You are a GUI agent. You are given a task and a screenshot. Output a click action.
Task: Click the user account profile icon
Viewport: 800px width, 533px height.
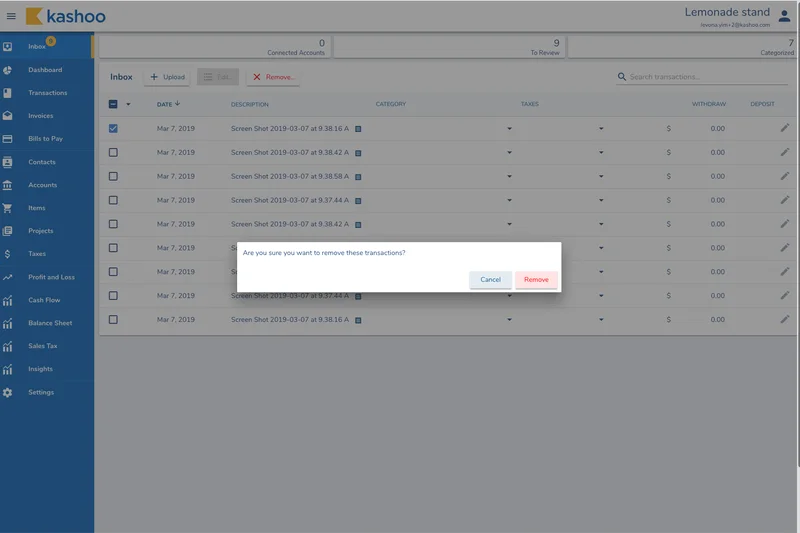click(x=784, y=16)
